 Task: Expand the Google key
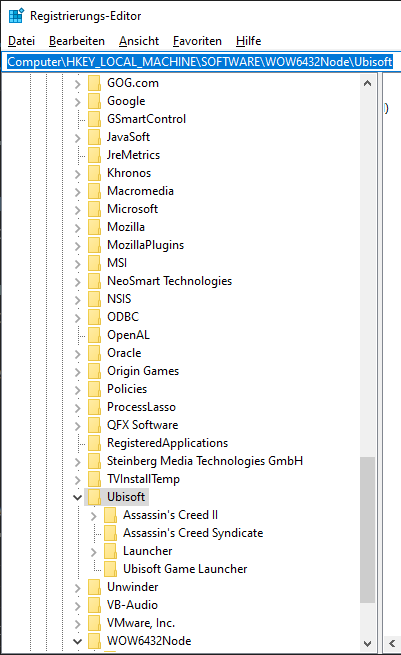click(78, 102)
